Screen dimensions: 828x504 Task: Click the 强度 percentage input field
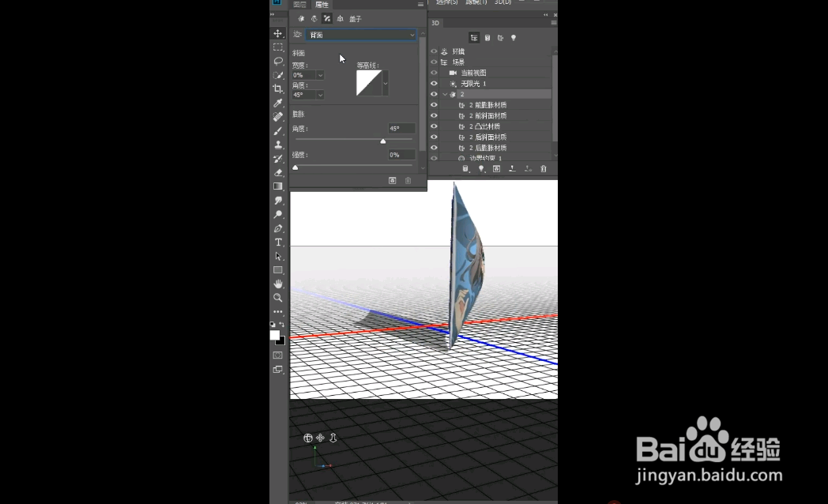pos(402,153)
